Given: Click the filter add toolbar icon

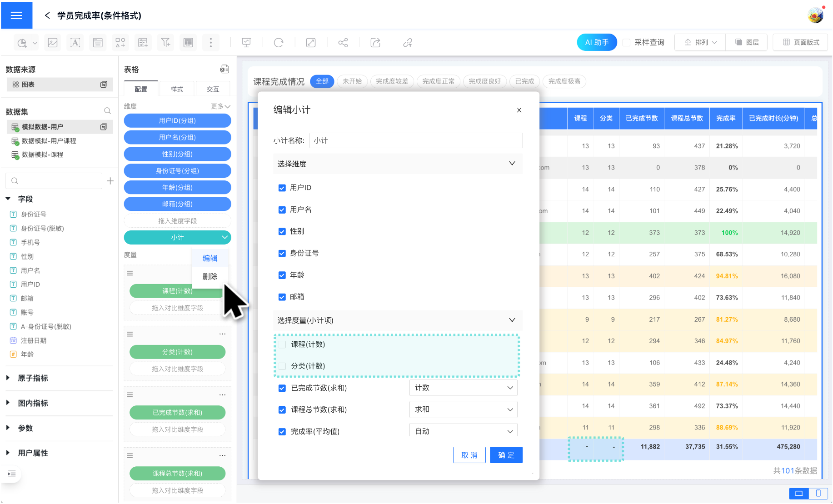Looking at the screenshot, I should click(x=165, y=43).
